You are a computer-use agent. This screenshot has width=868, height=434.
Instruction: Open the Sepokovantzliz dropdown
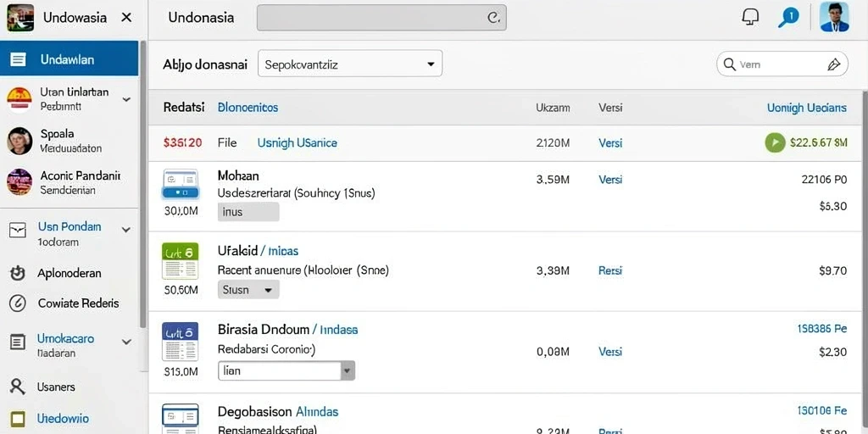350,64
